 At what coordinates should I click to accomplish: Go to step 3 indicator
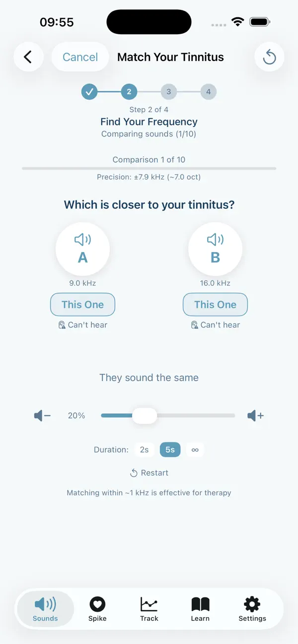click(x=168, y=92)
